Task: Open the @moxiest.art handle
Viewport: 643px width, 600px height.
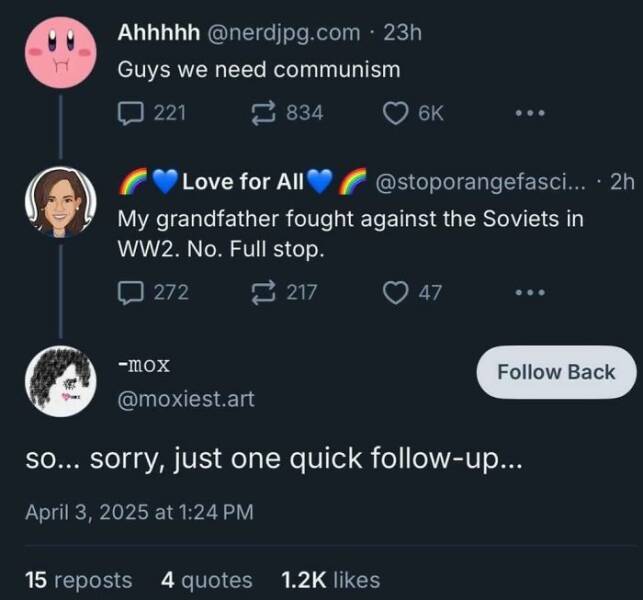Action: [x=186, y=399]
